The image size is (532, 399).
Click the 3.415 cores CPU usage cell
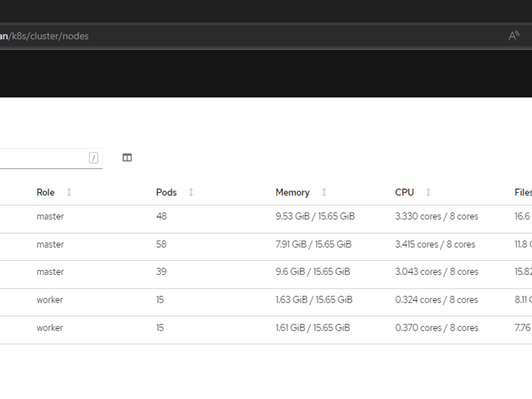[435, 245]
